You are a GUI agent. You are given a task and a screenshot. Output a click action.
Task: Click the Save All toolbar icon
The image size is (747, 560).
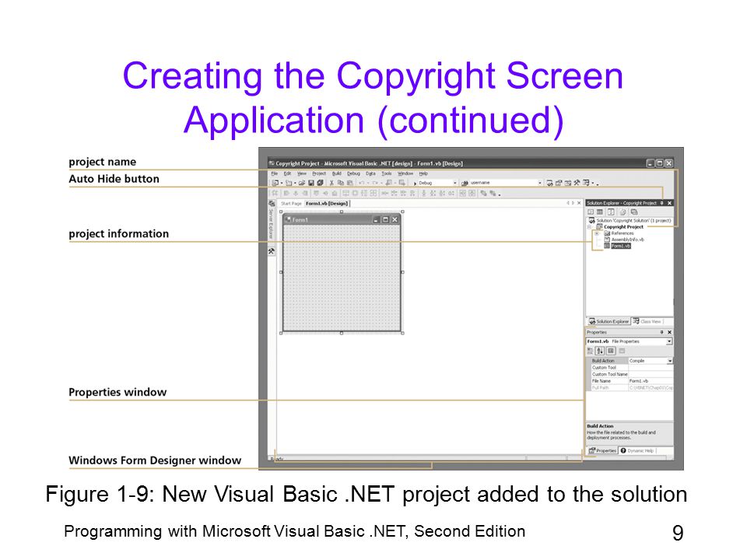point(320,183)
